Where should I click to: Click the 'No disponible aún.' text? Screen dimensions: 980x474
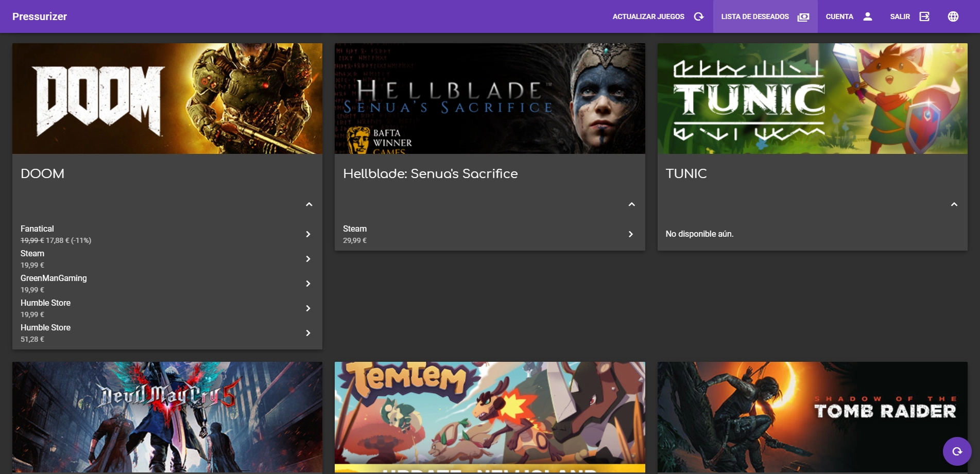(x=699, y=234)
